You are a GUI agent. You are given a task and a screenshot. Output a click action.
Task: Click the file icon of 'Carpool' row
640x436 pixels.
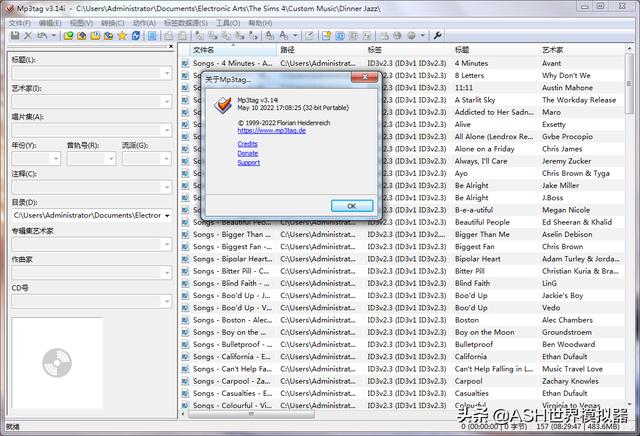tap(185, 381)
